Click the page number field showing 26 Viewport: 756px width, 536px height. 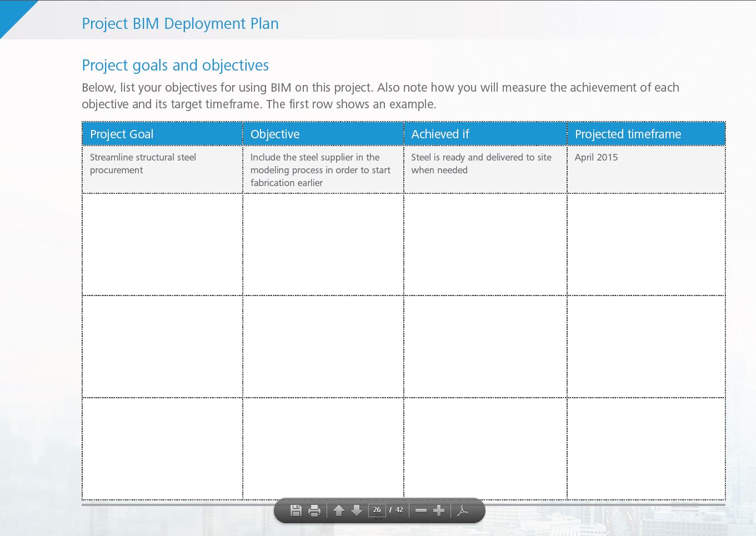click(377, 510)
